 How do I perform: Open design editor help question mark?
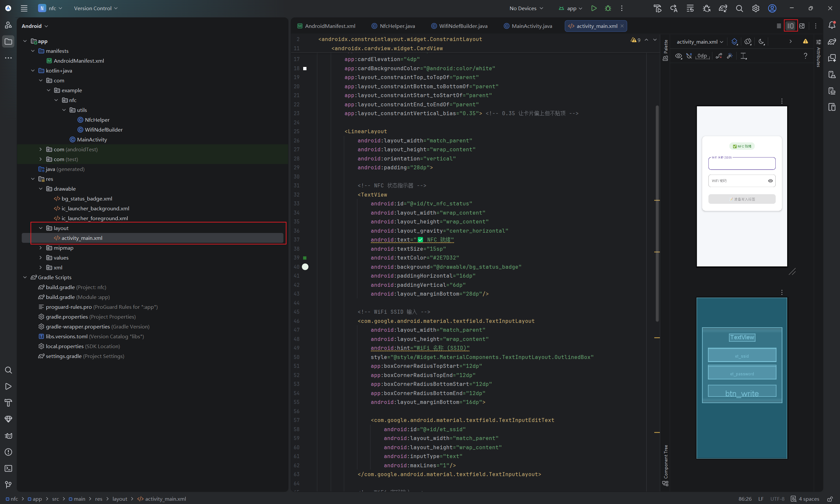805,56
